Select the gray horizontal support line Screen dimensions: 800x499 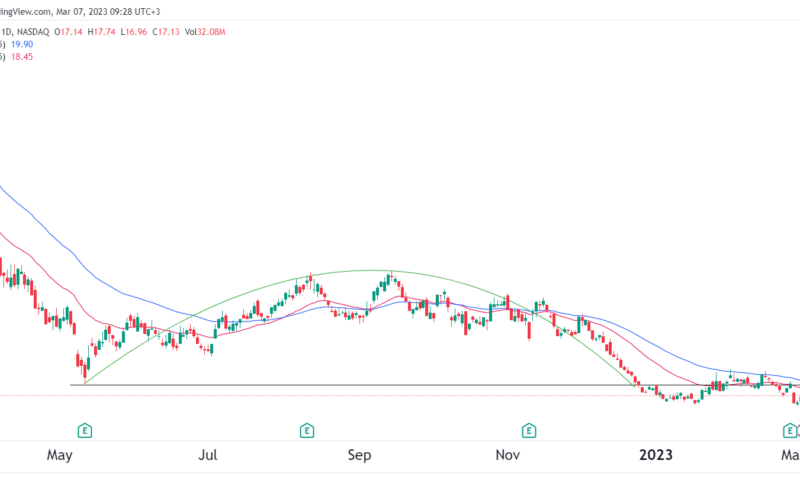357,385
